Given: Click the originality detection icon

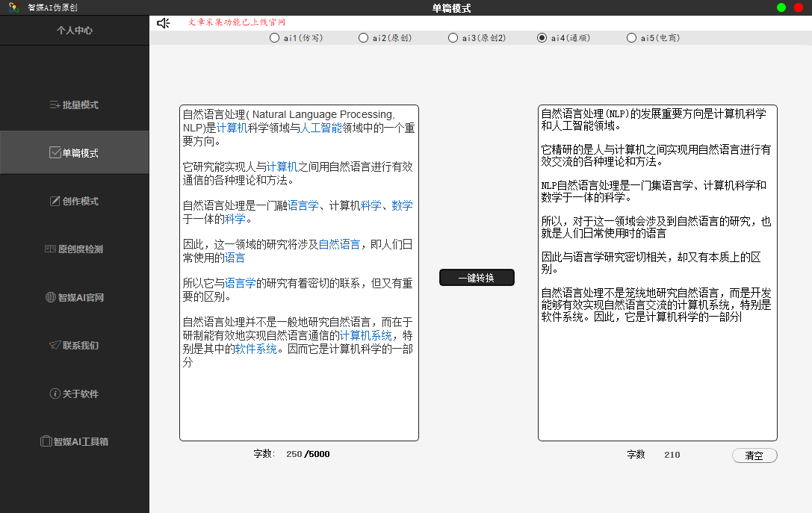Looking at the screenshot, I should point(50,249).
